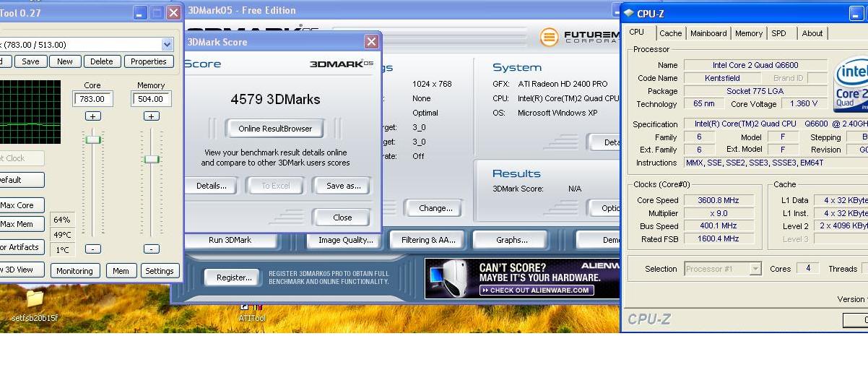Click Run 3DMark button
The height and width of the screenshot is (370, 868).
click(x=230, y=240)
